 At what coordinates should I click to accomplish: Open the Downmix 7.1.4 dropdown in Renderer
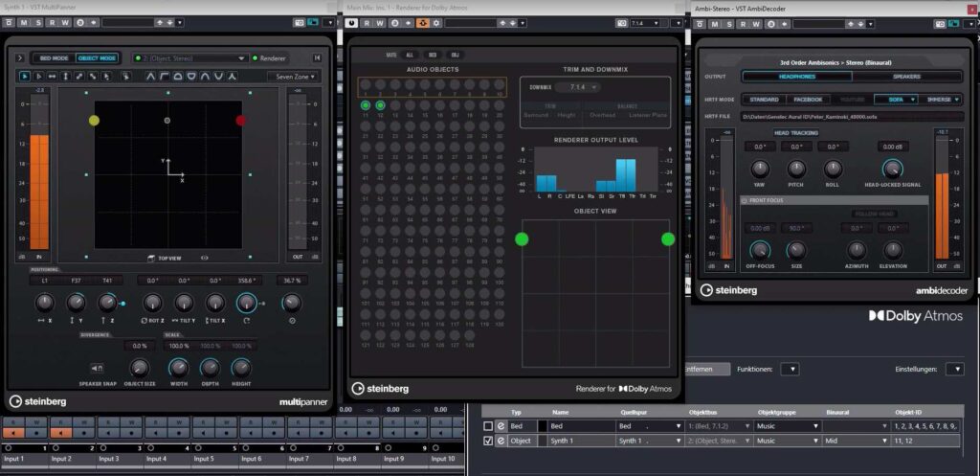tap(577, 87)
